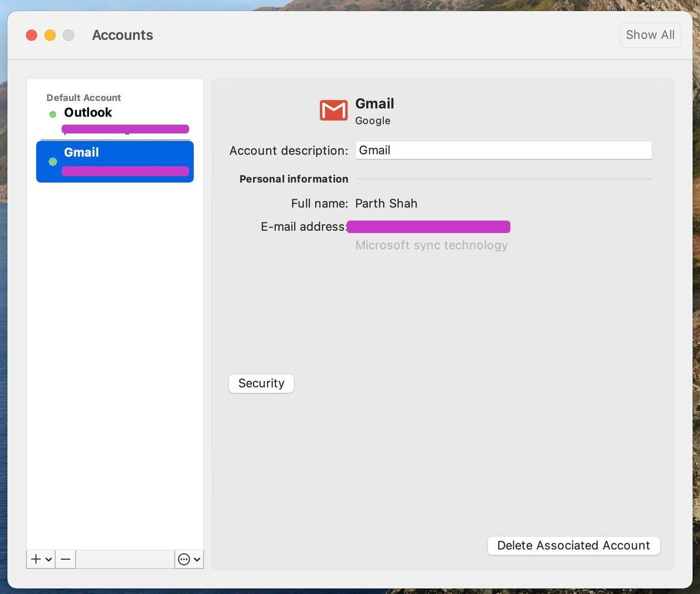Image resolution: width=700 pixels, height=594 pixels.
Task: Open the Security settings button
Action: tap(261, 383)
